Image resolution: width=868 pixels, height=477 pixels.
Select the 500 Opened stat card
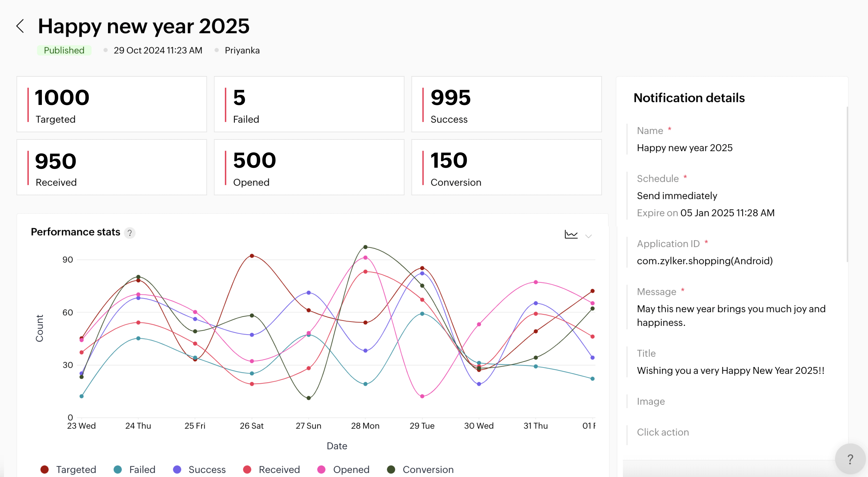tap(309, 167)
